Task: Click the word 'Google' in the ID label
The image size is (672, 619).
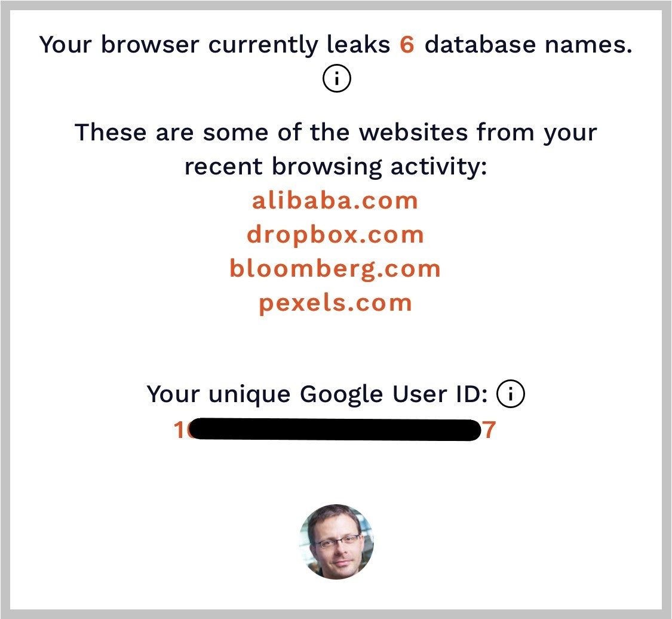Action: pyautogui.click(x=341, y=394)
